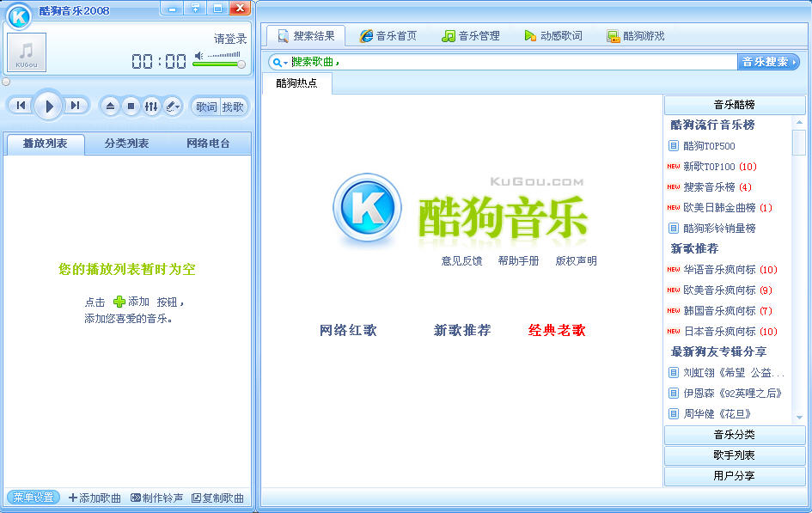Play the current track
The height and width of the screenshot is (513, 812).
(49, 106)
